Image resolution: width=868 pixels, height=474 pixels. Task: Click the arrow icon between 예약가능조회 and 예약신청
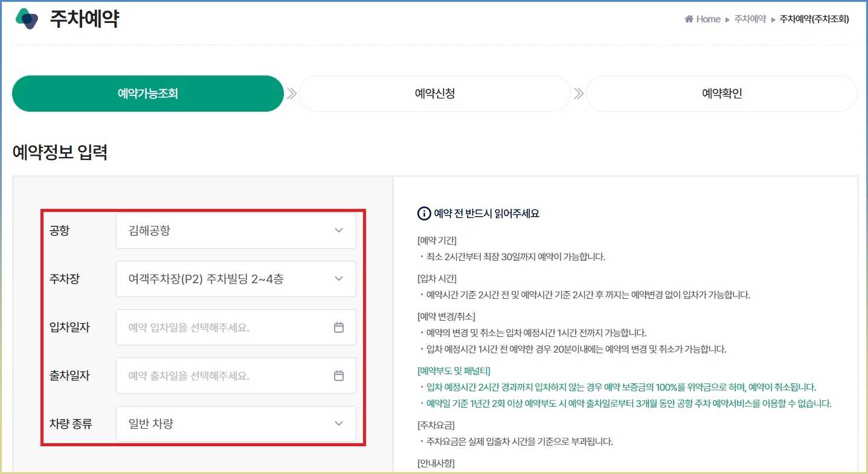[x=291, y=93]
